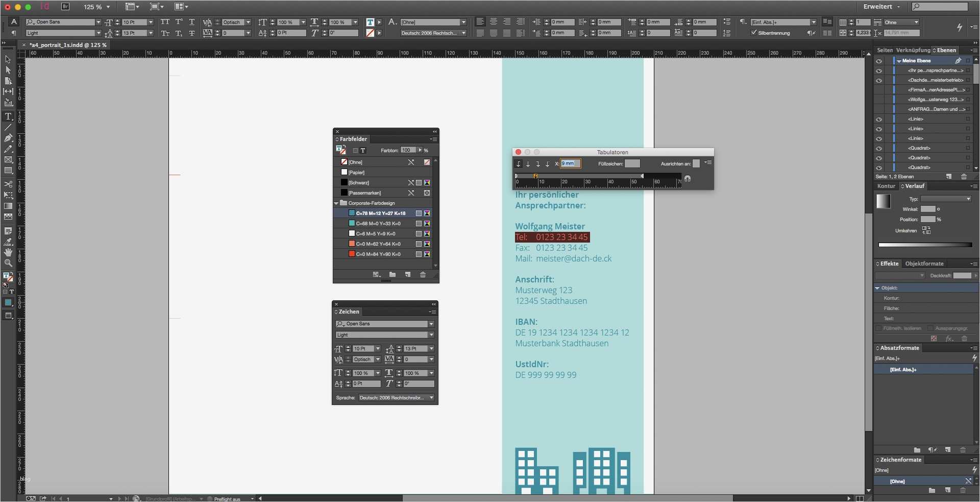
Task: Activate the Scissors tool
Action: coord(8,185)
